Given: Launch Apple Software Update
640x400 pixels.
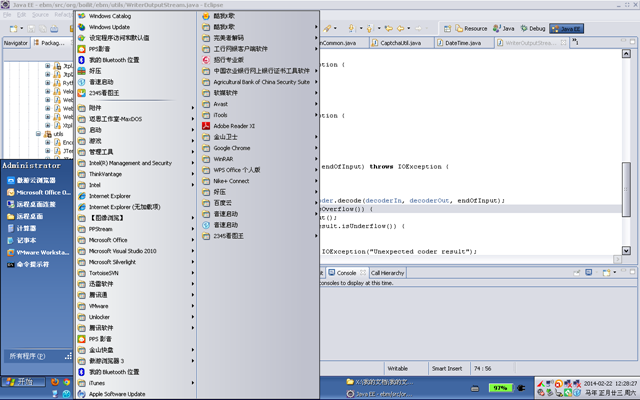Looking at the screenshot, I should point(117,394).
